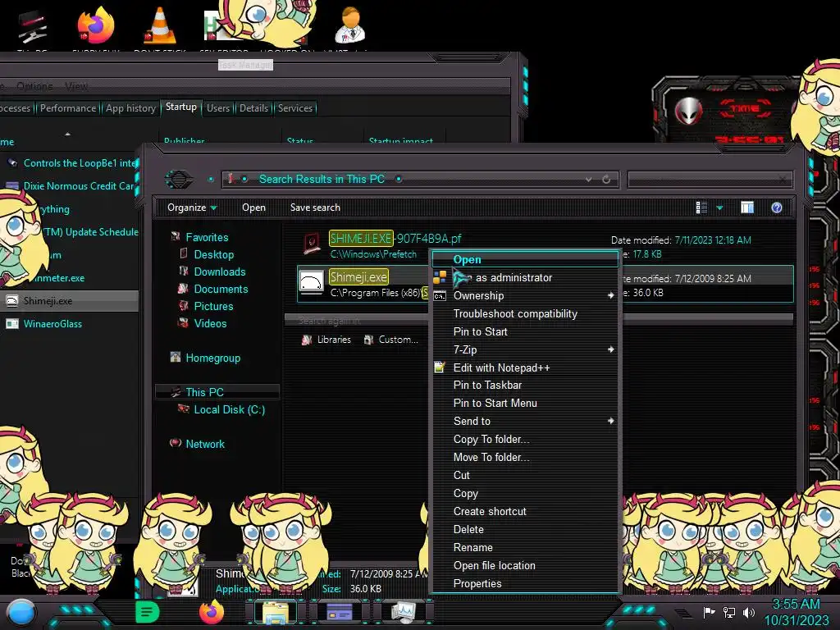840x630 pixels.
Task: Click the Save search button
Action: [315, 208]
